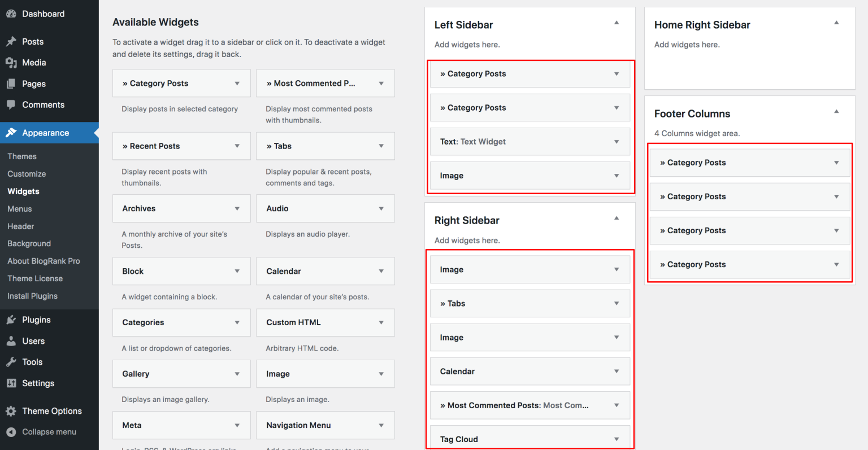Expand the Tag Cloud widget arrow
868x450 pixels.
tap(617, 439)
